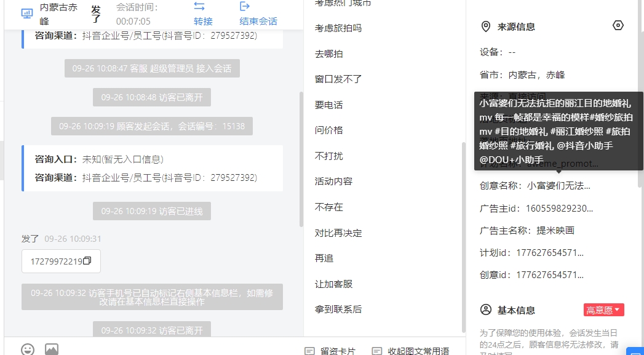Click the 结束会话 exit icon
The height and width of the screenshot is (355, 644).
tap(245, 6)
